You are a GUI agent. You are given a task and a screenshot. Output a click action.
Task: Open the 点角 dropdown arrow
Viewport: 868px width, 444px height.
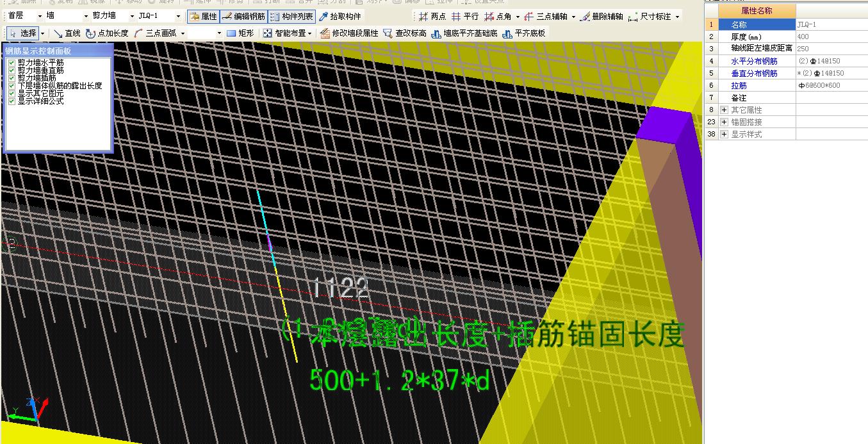click(518, 17)
